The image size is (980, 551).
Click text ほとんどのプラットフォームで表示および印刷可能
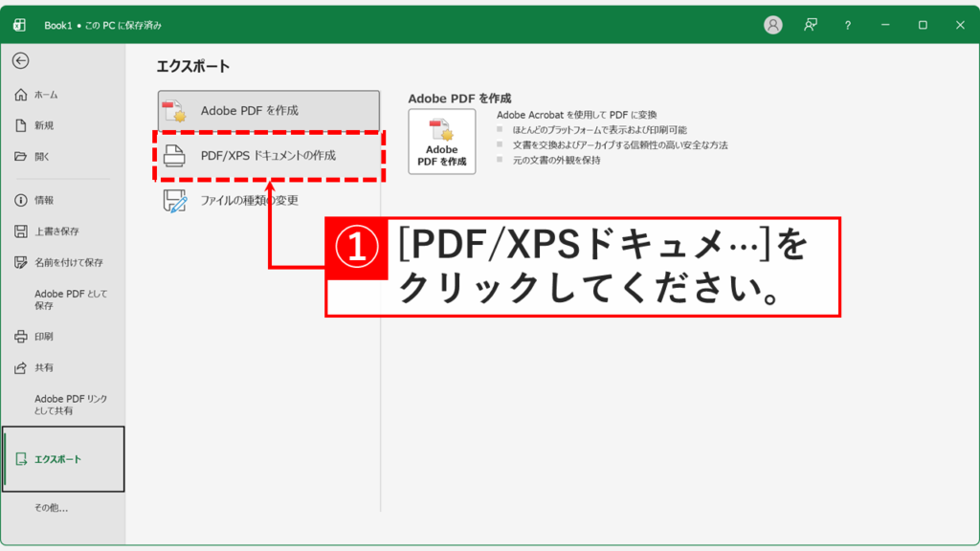600,130
